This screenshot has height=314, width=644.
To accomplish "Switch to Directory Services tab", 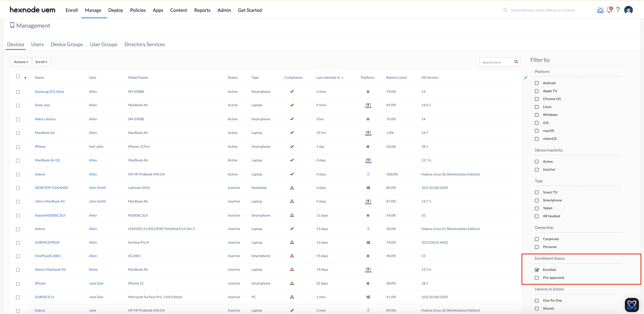I will click(145, 44).
